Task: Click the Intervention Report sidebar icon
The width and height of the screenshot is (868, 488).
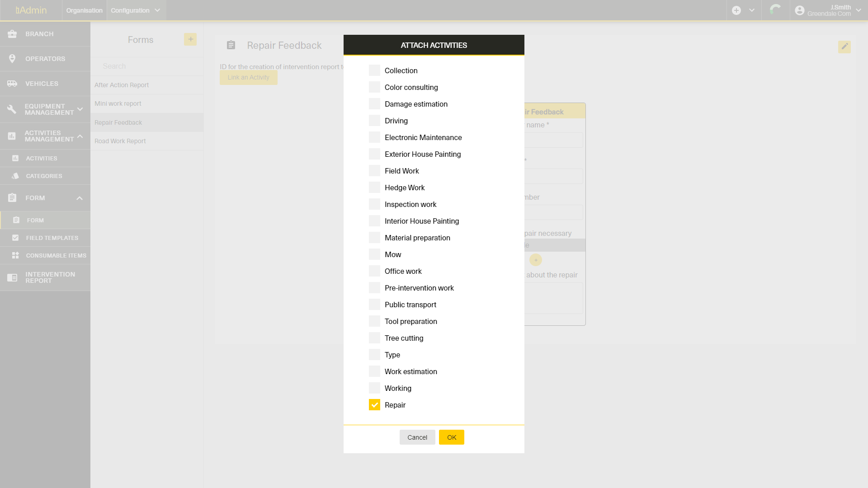Action: pos(12,277)
